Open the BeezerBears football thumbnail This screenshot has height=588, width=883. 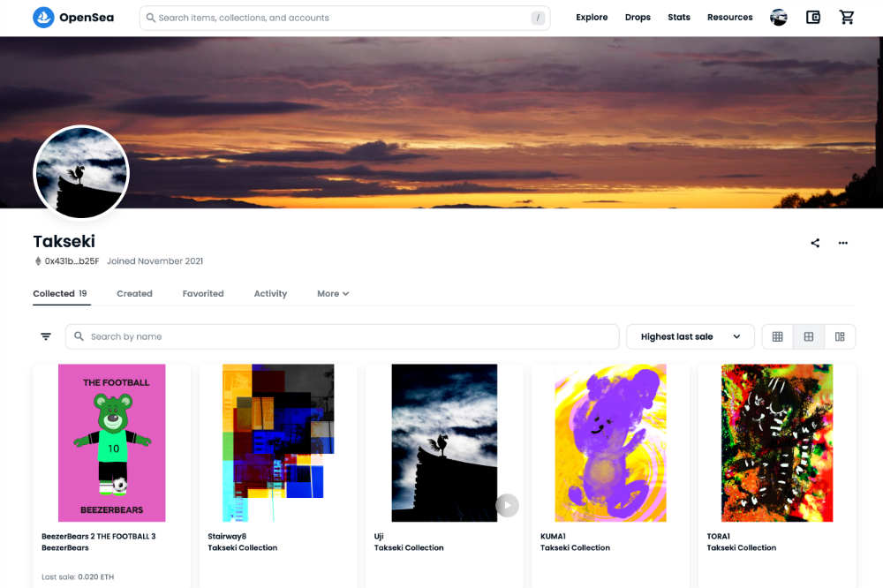click(x=112, y=442)
